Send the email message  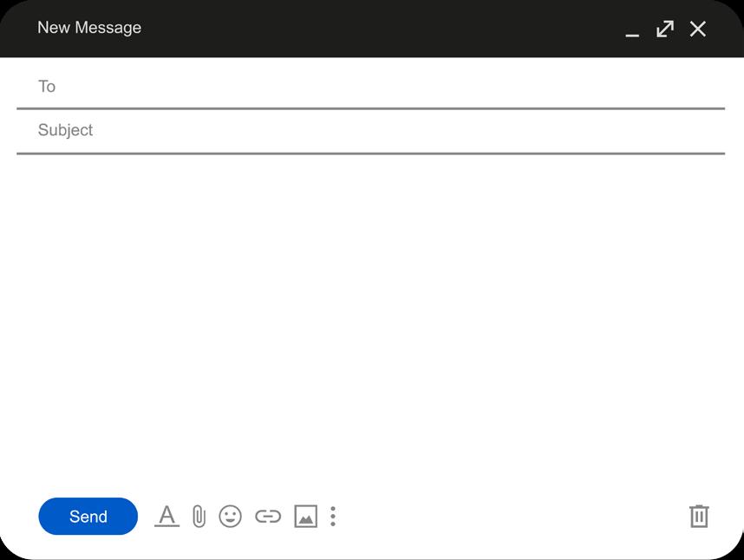pos(88,517)
